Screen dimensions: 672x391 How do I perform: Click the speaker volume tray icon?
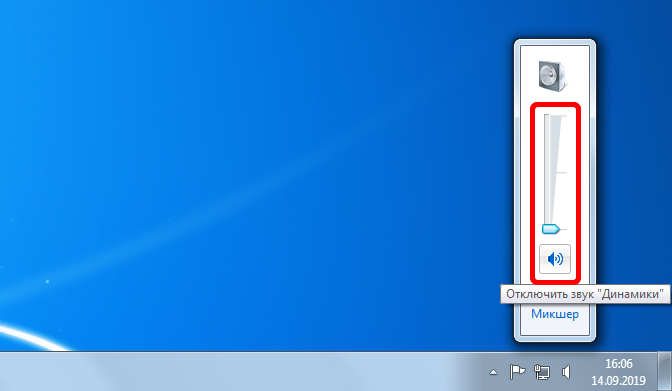pos(566,372)
